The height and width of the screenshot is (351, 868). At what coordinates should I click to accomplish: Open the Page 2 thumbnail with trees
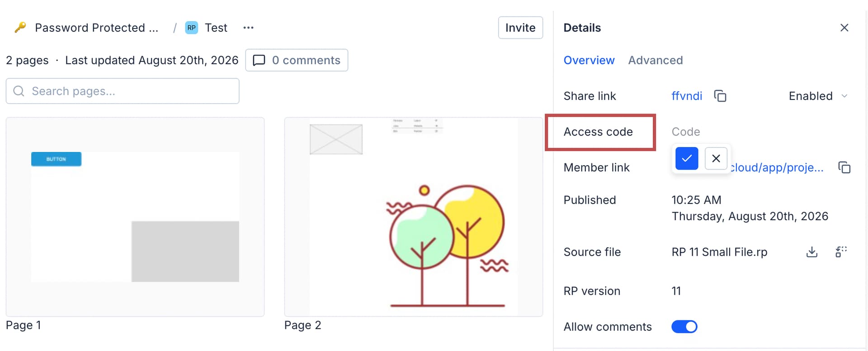[413, 217]
